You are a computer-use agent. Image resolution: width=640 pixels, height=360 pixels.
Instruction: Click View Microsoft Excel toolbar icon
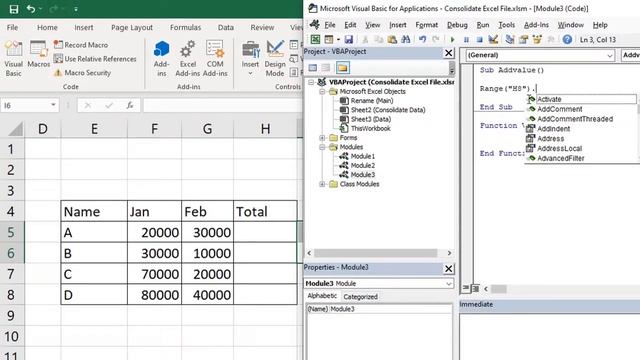316,39
